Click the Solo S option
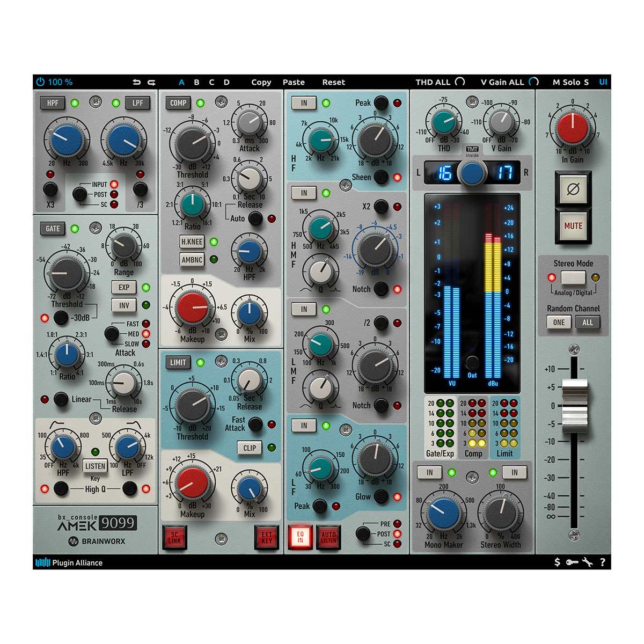 click(x=586, y=82)
